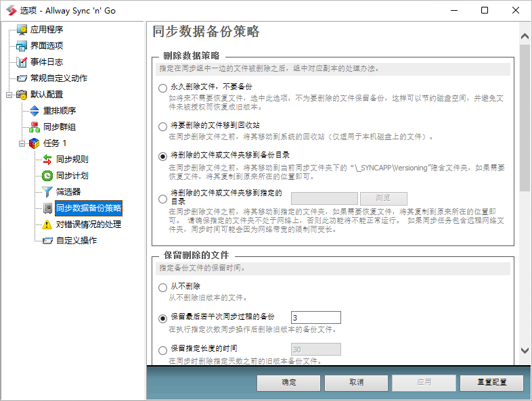532x401 pixels.
Task: Click the 同步群组 network icon
Action: click(35, 127)
